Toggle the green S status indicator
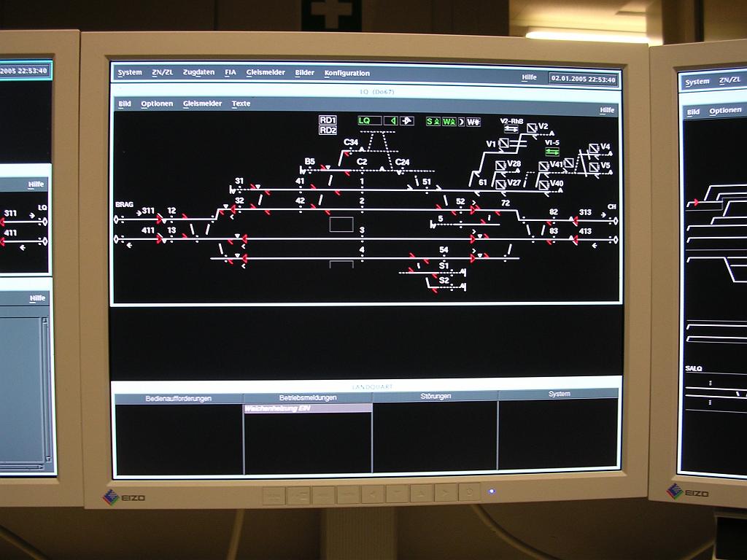The image size is (747, 560). point(433,122)
